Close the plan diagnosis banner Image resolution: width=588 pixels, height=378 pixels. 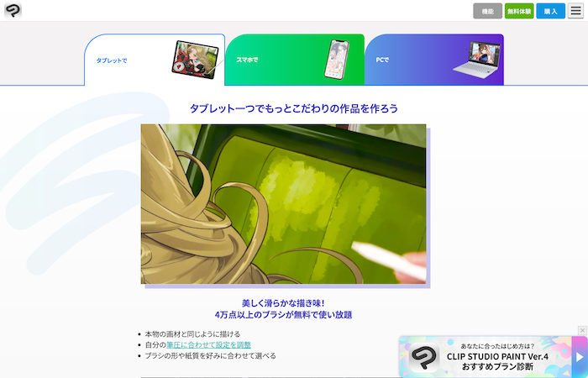(x=582, y=330)
